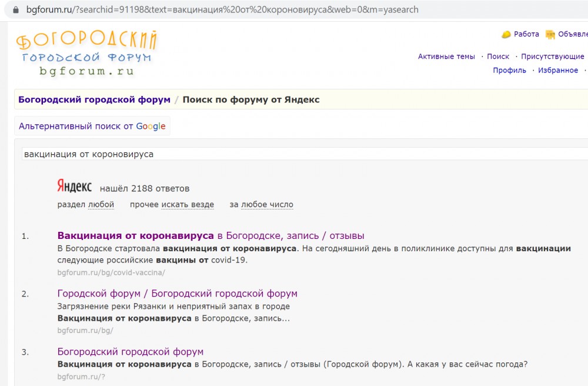Open the Присутствующие menu item
Screen dimensions: 588x386
pos(552,56)
